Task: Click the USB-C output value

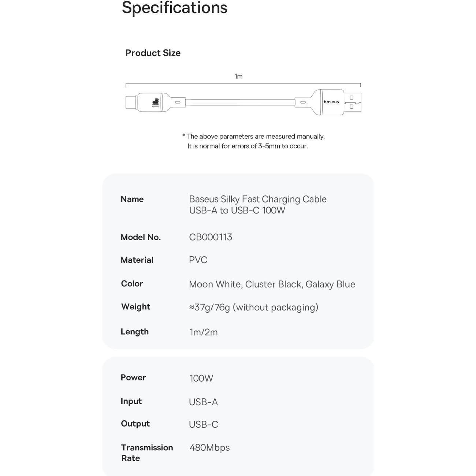Action: 204,424
